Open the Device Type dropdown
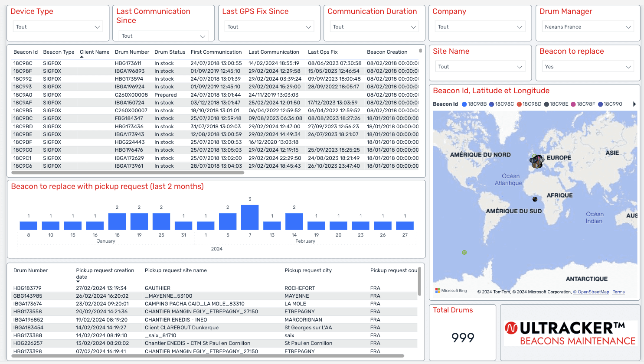 point(58,27)
